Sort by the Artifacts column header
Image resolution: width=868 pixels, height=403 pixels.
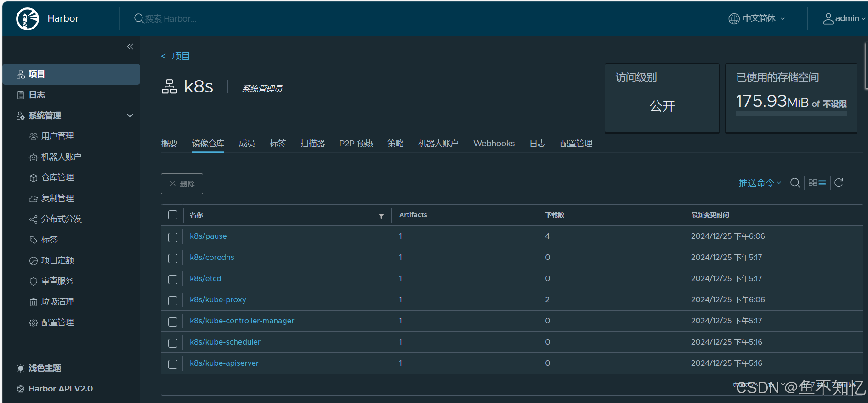pyautogui.click(x=413, y=215)
